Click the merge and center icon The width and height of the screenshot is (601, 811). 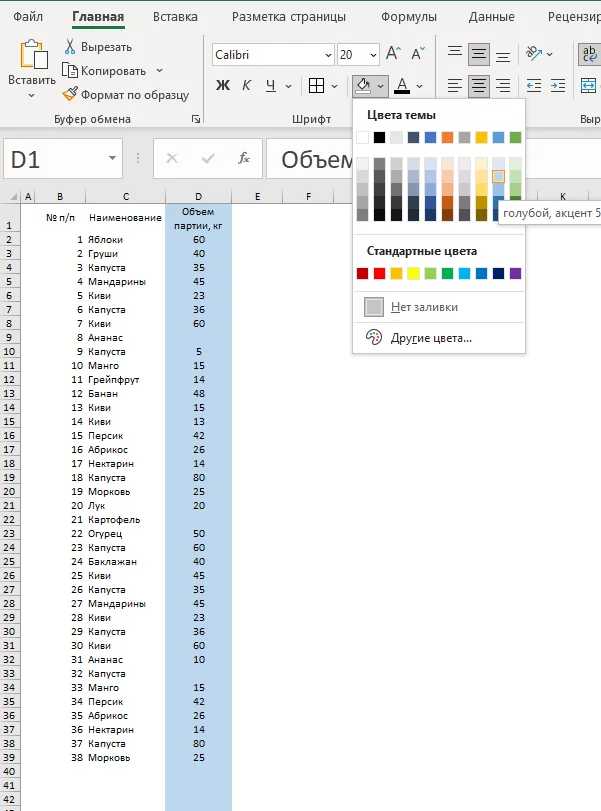pos(589,85)
